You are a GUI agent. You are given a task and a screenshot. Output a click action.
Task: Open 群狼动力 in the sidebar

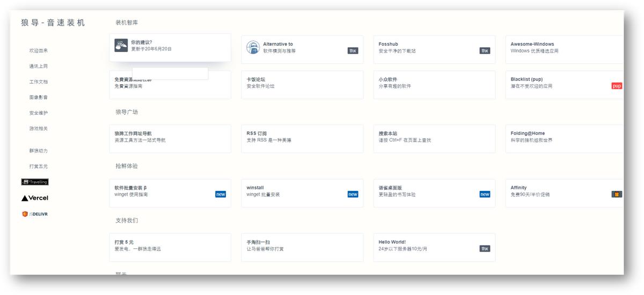point(39,151)
